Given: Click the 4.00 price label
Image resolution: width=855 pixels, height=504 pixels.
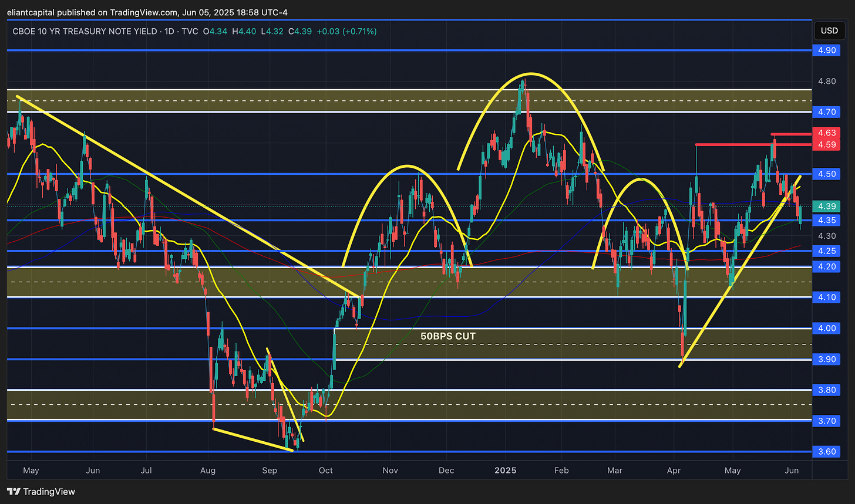Looking at the screenshot, I should 827,328.
